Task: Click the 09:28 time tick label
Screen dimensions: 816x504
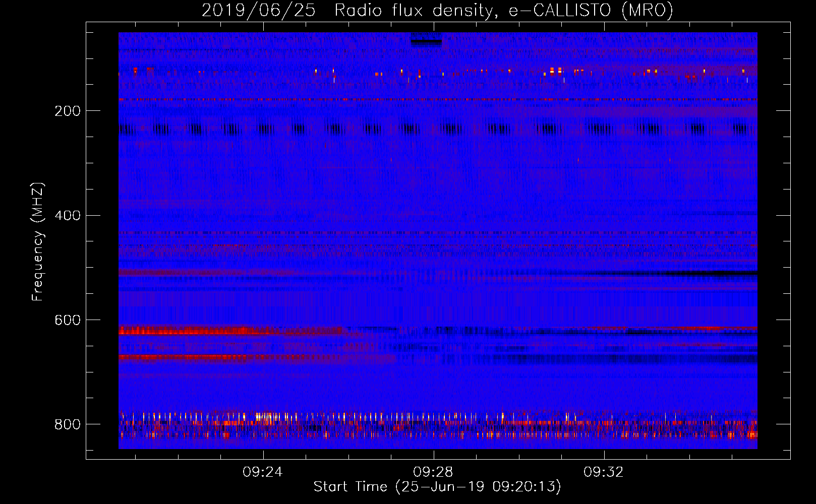Action: [433, 472]
